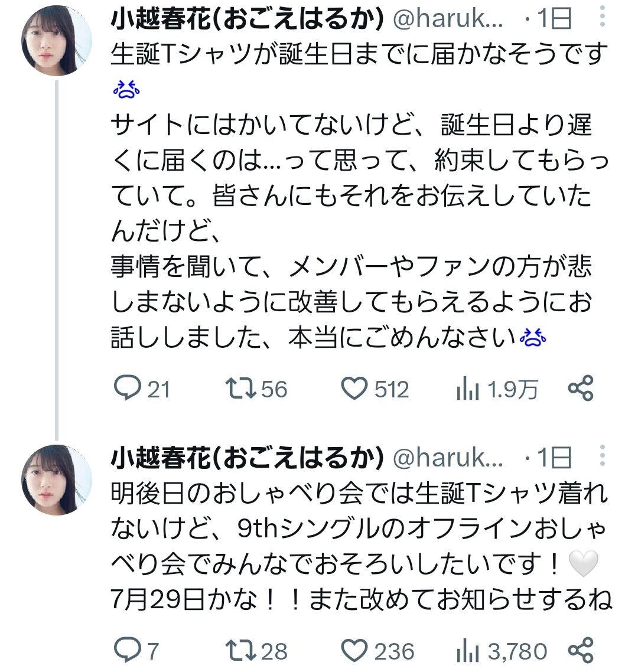This screenshot has width=638, height=672.
Task: Open more options menu on the first tweet
Action: [x=603, y=18]
